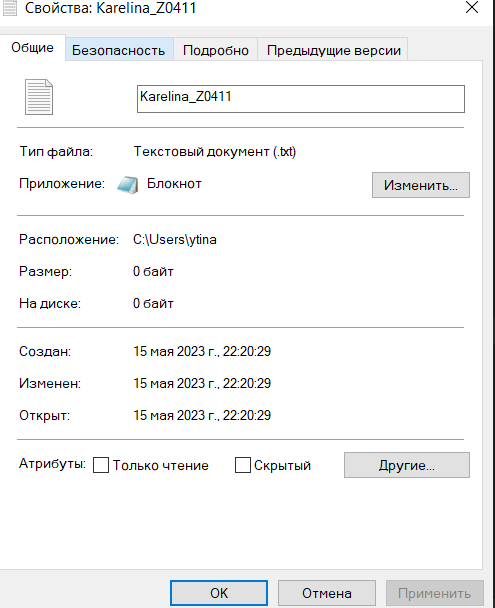Open the Безопасность tab
The image size is (495, 608).
[x=119, y=50]
